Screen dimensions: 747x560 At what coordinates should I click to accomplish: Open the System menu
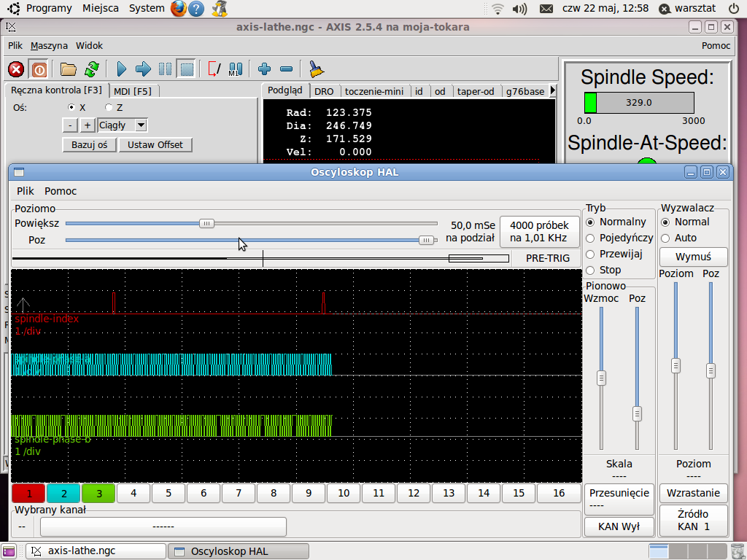[x=147, y=9]
